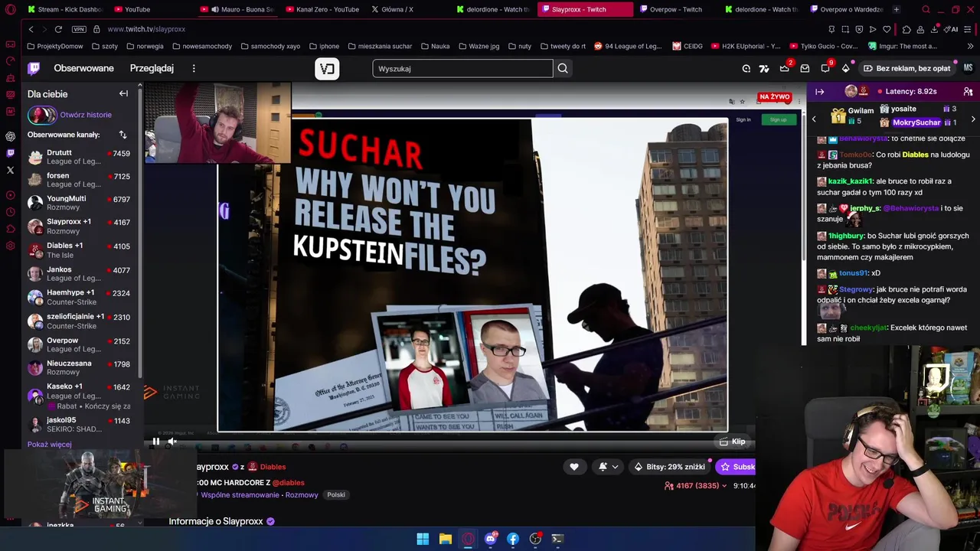
Task: Switch to the Stream - Kick Dashboard tab
Action: 64,9
